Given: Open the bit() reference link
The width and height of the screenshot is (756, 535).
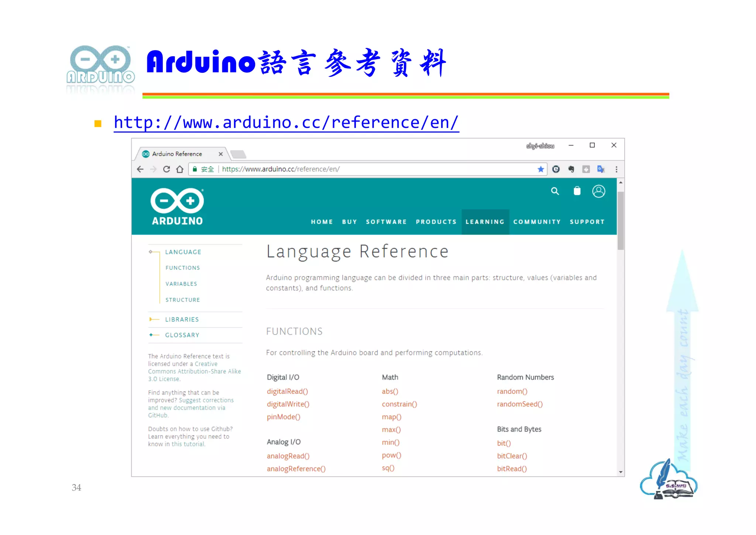Looking at the screenshot, I should click(504, 443).
